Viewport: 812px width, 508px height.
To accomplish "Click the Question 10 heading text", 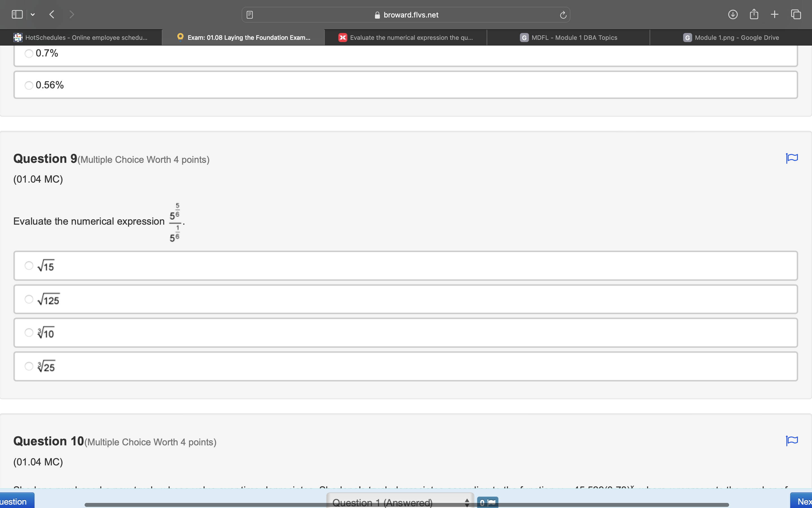I will (x=49, y=441).
